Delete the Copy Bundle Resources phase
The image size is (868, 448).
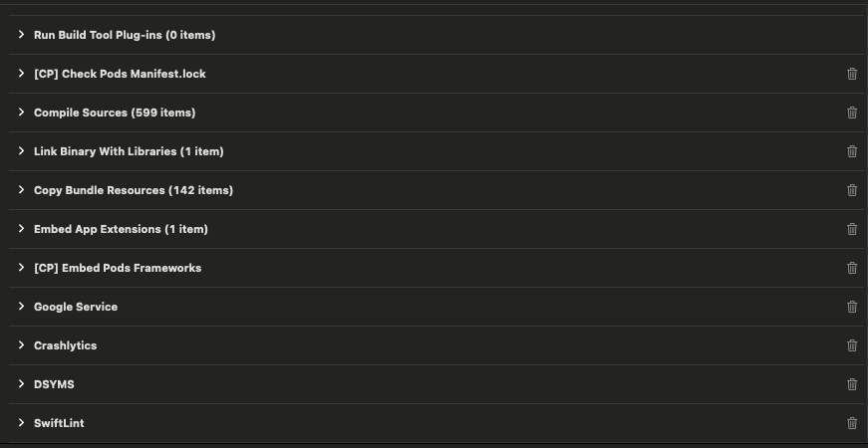pyautogui.click(x=852, y=190)
